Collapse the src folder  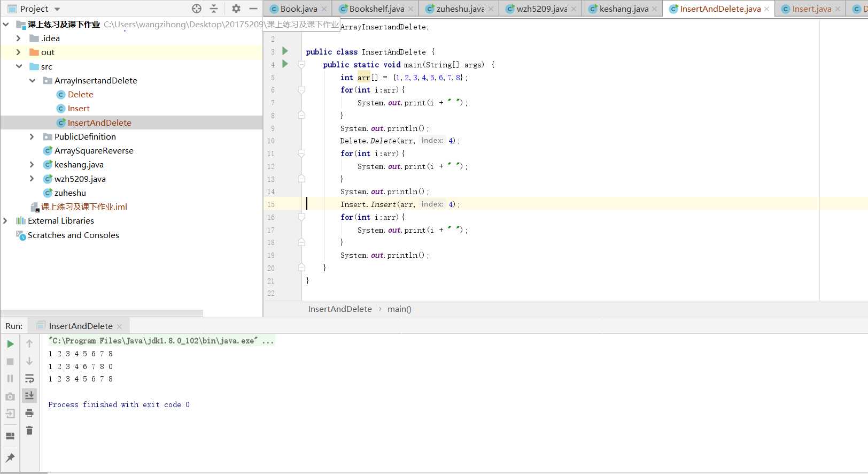(x=19, y=66)
